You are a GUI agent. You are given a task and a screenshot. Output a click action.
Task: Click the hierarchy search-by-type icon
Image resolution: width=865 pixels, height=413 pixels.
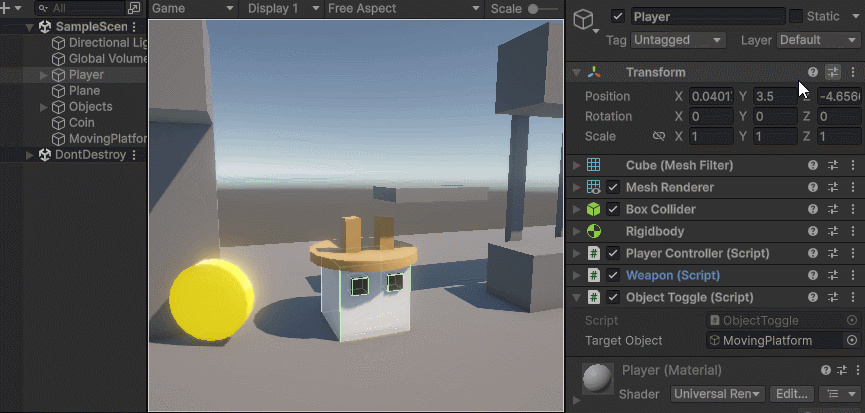pyautogui.click(x=134, y=8)
